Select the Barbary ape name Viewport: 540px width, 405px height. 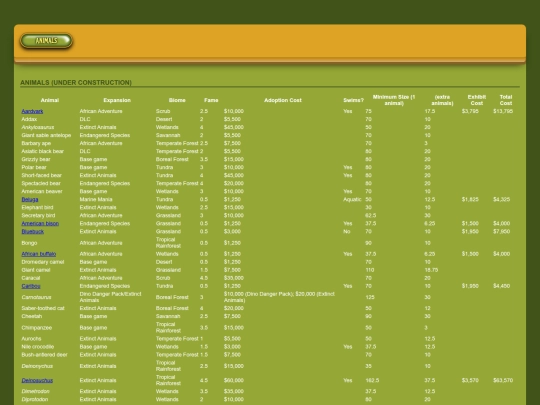(36, 143)
